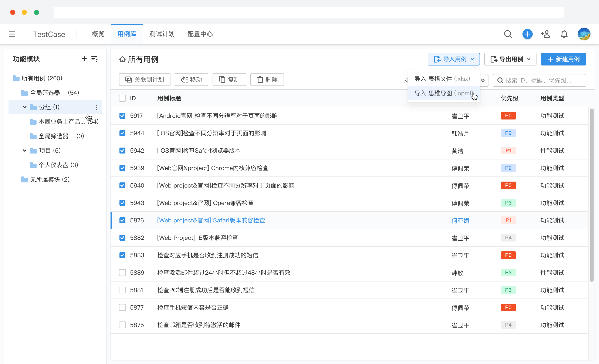
Task: Uncheck test case 5917
Action: (x=122, y=116)
